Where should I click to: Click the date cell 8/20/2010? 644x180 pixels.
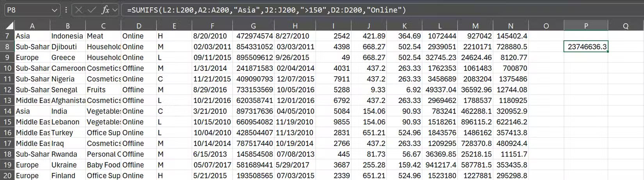[x=212, y=36]
